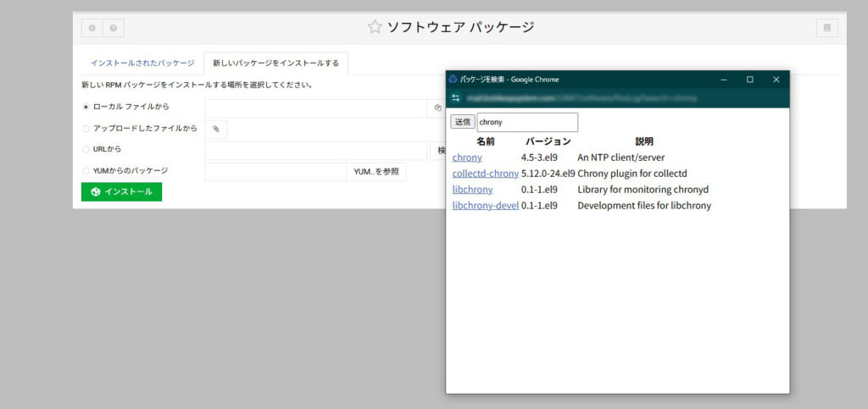
Task: Click the local file browse icon
Action: 437,108
